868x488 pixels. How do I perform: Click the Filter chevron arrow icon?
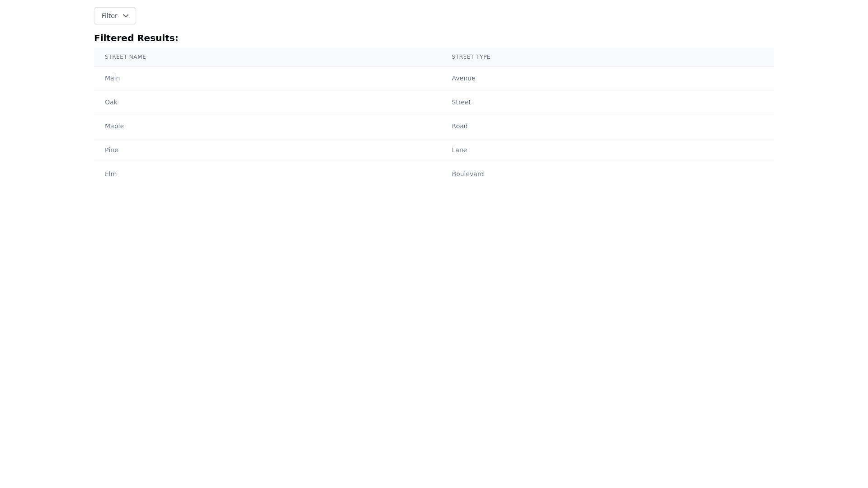pos(126,16)
